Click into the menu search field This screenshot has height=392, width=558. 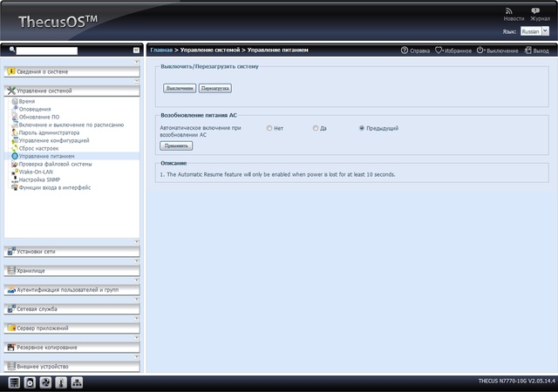pos(46,51)
